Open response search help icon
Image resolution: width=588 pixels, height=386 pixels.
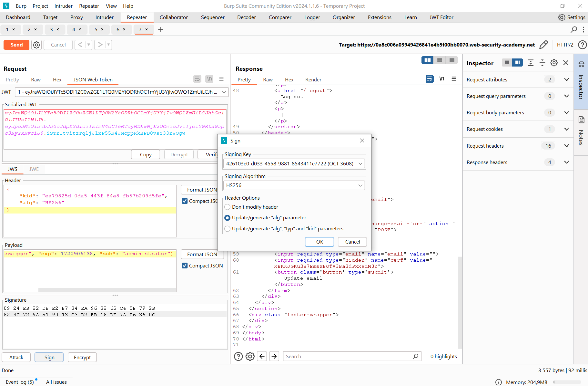pos(238,357)
